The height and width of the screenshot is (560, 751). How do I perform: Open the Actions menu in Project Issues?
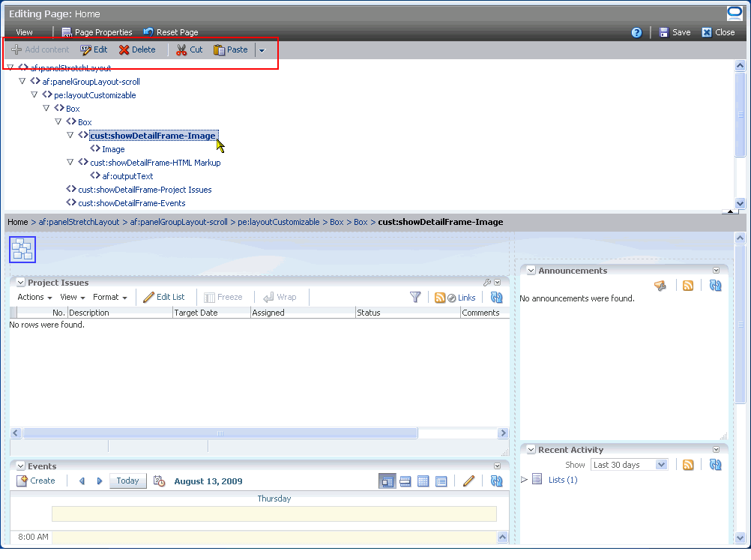coord(34,298)
